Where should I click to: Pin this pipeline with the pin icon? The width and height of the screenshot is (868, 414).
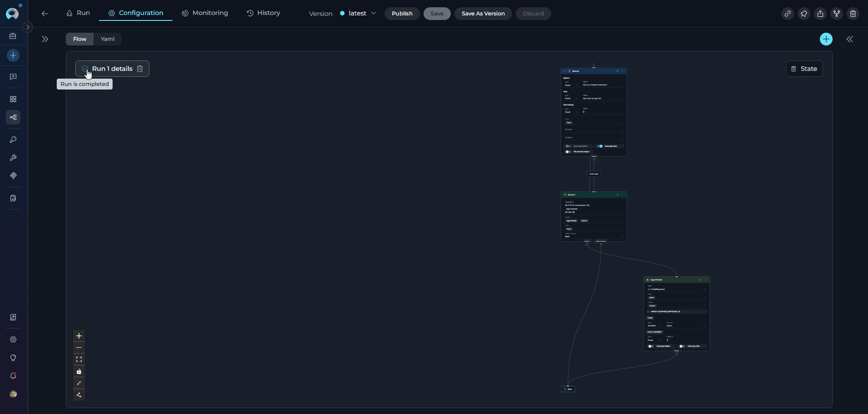(804, 14)
